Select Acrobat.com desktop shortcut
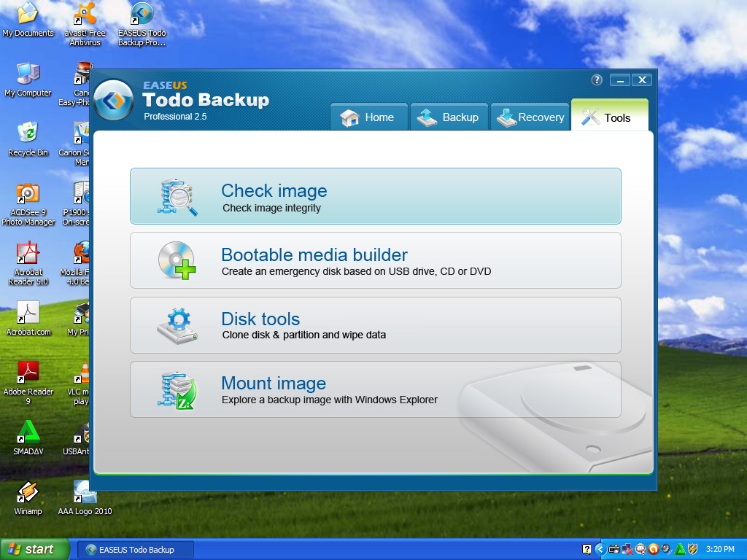 pos(28,319)
